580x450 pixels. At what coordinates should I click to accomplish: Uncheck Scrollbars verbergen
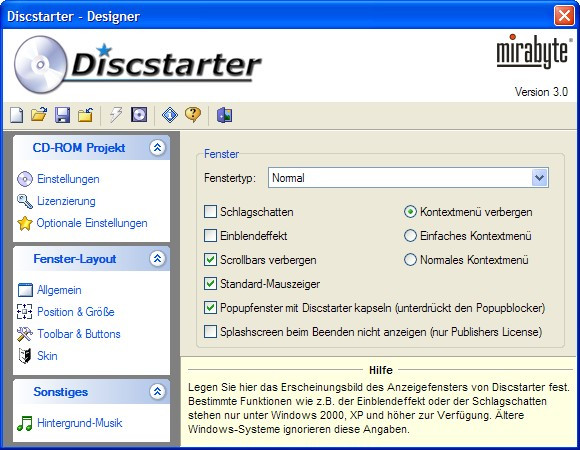210,260
